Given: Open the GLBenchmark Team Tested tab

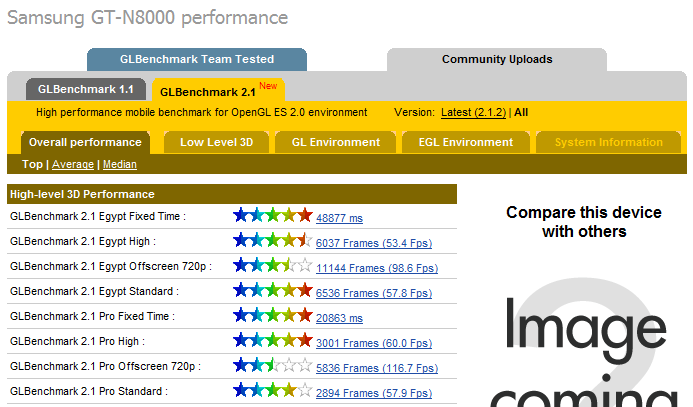Looking at the screenshot, I should [197, 59].
